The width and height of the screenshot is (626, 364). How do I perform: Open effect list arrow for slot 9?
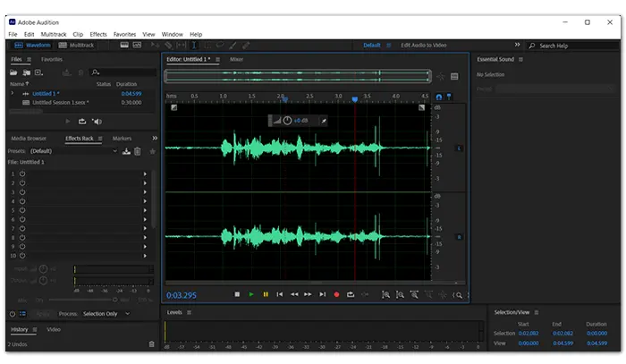[145, 247]
